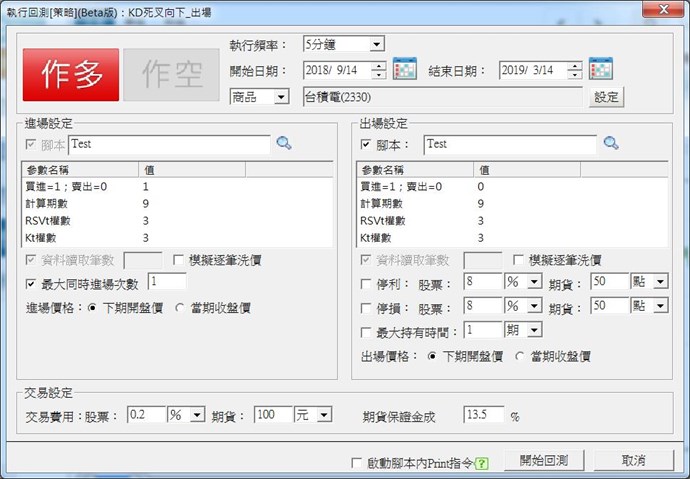Image resolution: width=690 pixels, height=479 pixels.
Task: Click exit table 值 column header
Action: tap(527, 170)
